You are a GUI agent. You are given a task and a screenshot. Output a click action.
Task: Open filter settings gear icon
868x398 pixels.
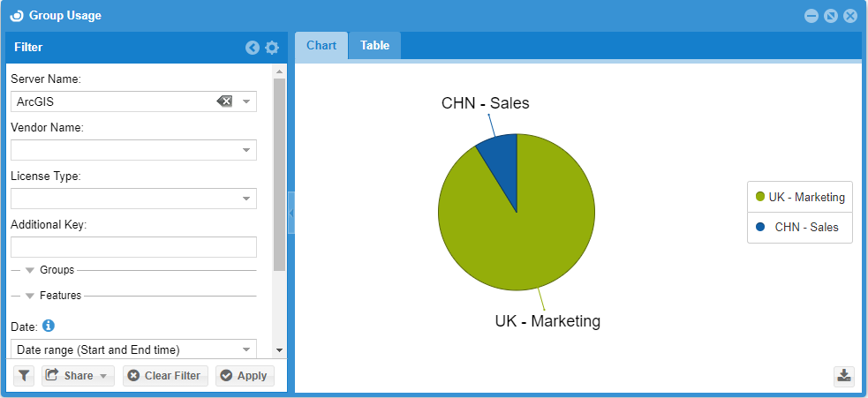click(272, 48)
